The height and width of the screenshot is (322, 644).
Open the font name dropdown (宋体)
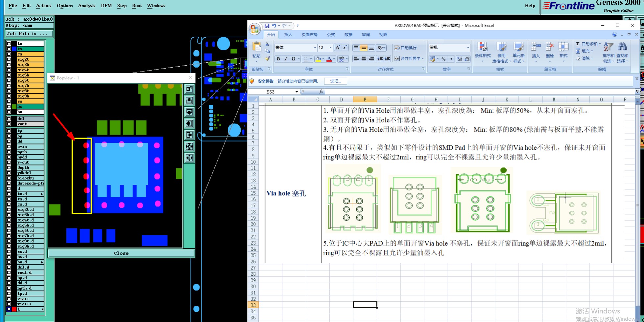coord(315,48)
